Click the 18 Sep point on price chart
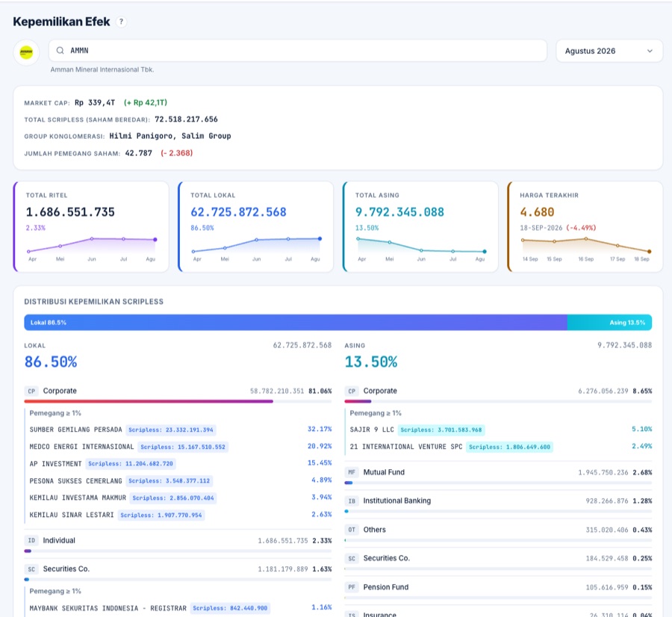The height and width of the screenshot is (617, 672). click(x=650, y=252)
